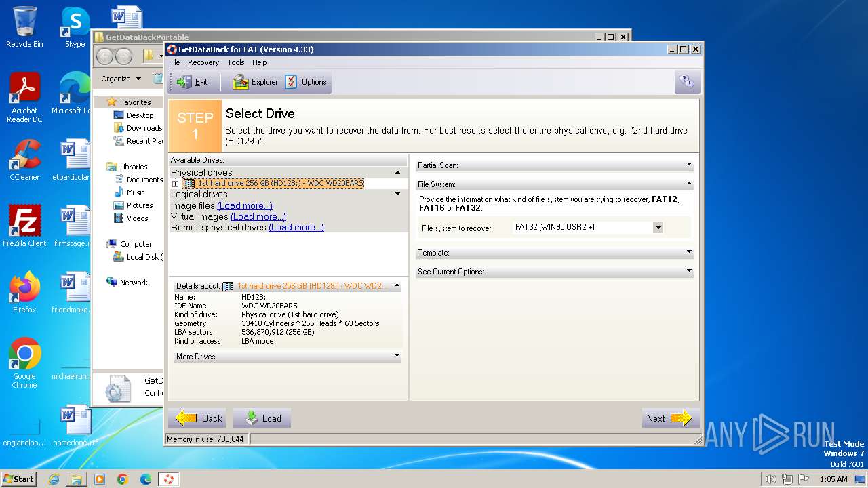This screenshot has width=868, height=488.
Task: Open the Tools menu
Action: [x=236, y=62]
